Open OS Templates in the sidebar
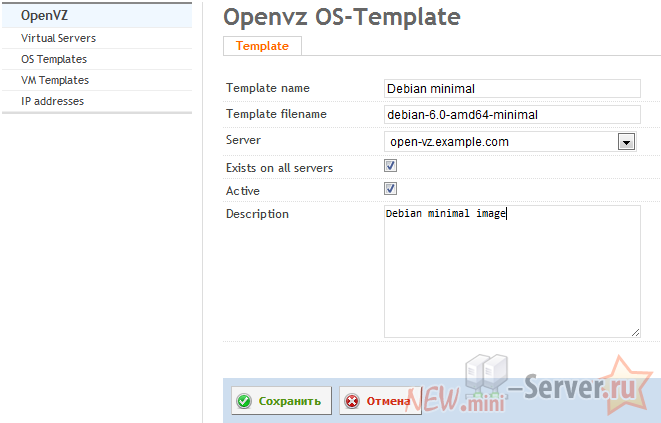The image size is (661, 423). coord(54,59)
